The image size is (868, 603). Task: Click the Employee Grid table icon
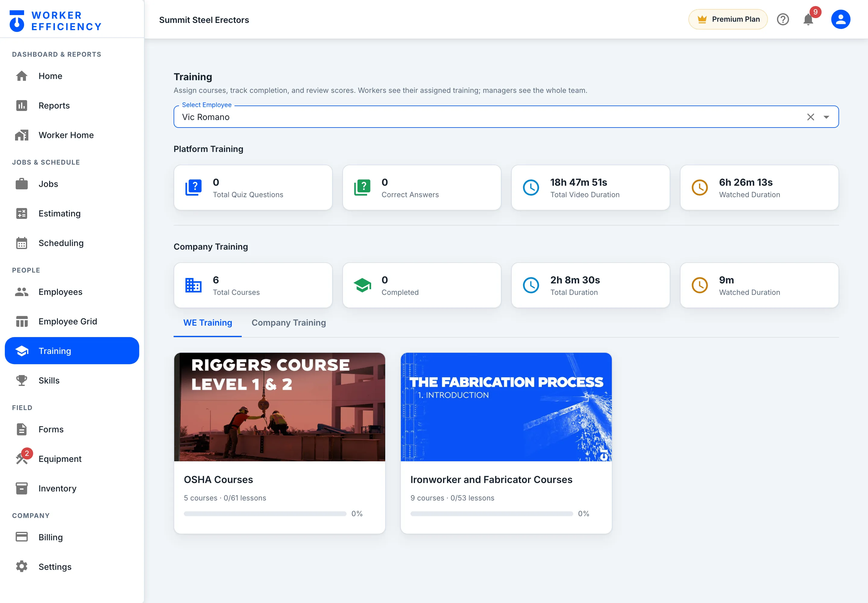[21, 321]
